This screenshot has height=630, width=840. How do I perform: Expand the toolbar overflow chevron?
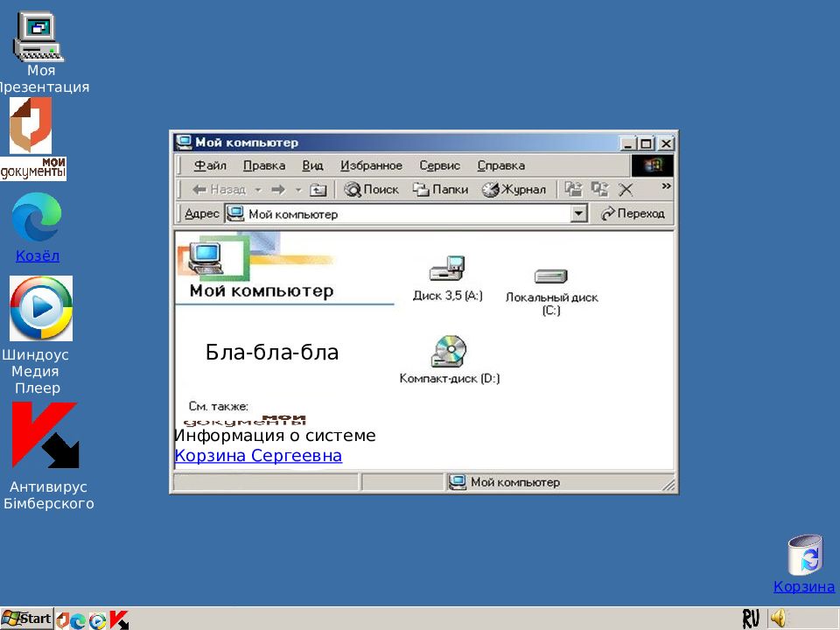[666, 185]
